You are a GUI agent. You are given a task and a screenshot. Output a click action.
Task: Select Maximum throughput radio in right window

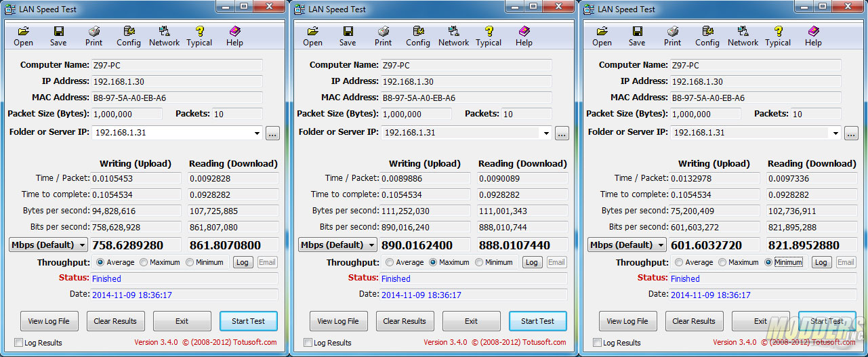point(723,262)
